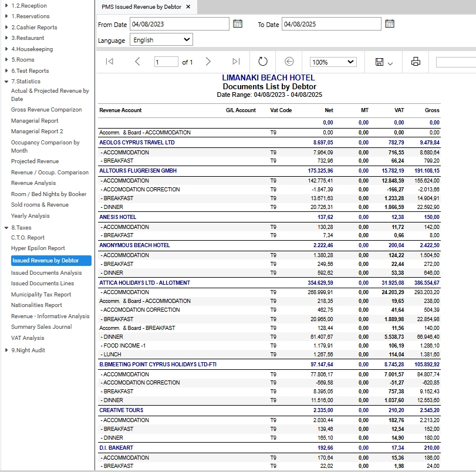Open Gross Revenue Comparizon report
Image resolution: width=476 pixels, height=472 pixels.
pyautogui.click(x=46, y=109)
